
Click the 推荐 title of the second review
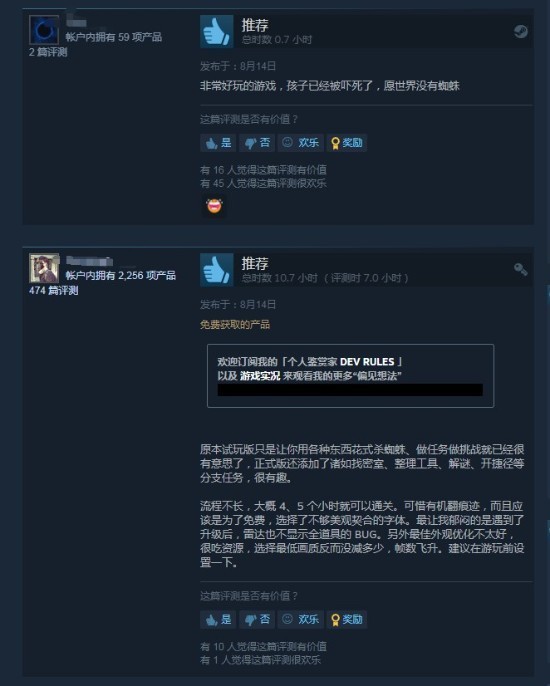255,263
